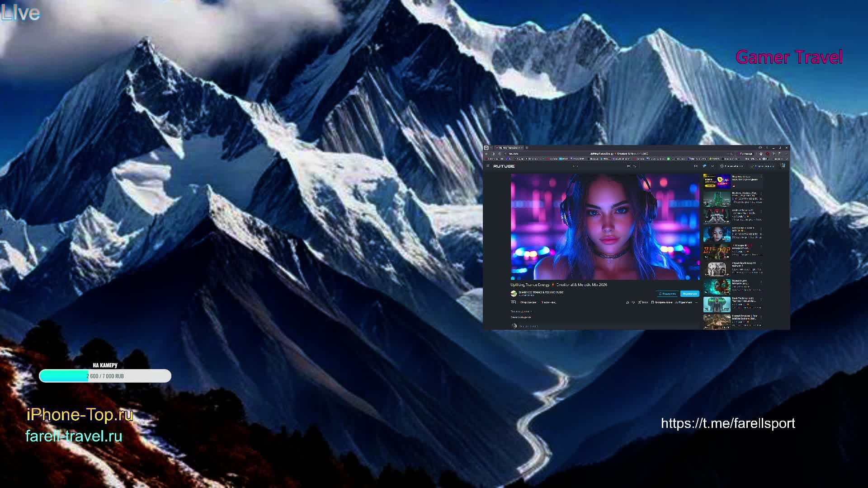Viewport: 868px width, 488px height.
Task: Expand the tab list chevron
Action: point(491,148)
